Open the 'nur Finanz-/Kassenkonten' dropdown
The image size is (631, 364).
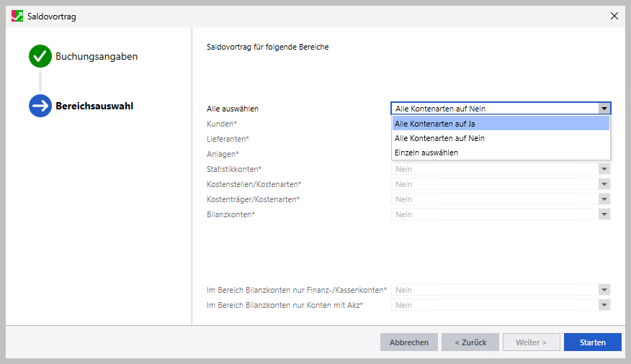604,290
